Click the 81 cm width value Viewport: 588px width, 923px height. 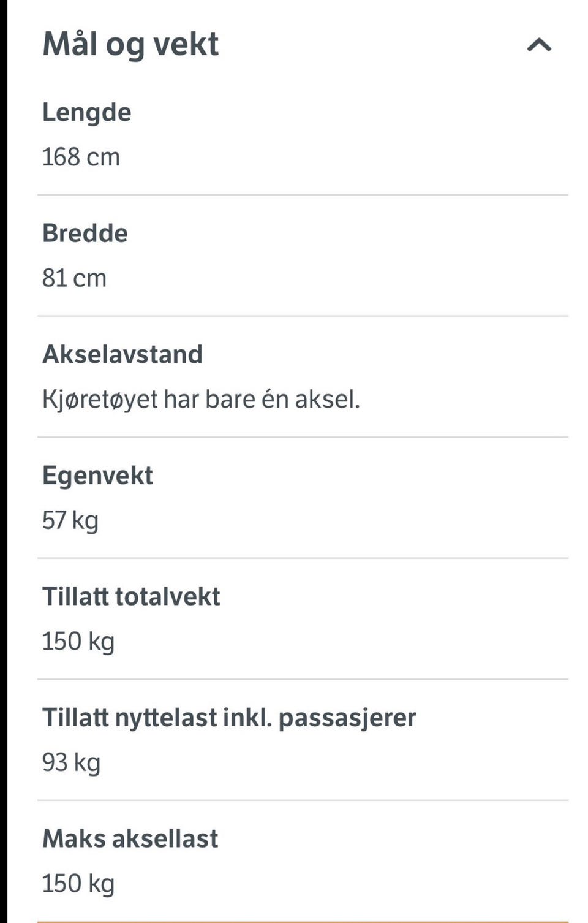click(x=74, y=278)
